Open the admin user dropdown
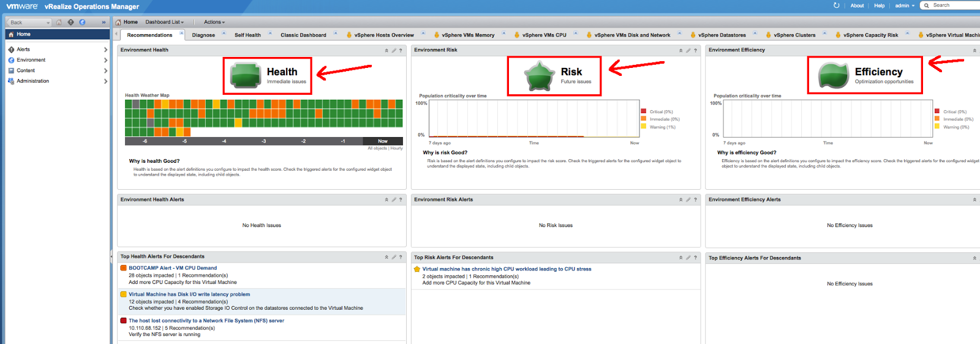Viewport: 980px width, 344px height. coord(905,6)
